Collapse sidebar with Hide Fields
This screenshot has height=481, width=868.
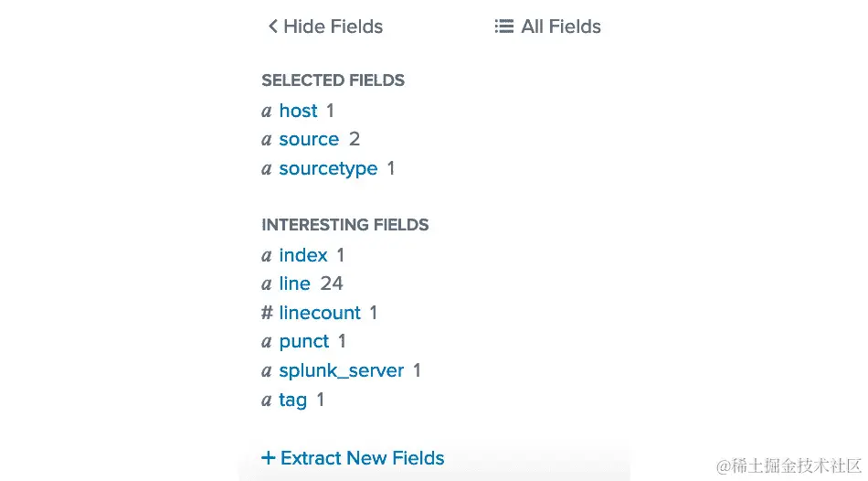[333, 27]
